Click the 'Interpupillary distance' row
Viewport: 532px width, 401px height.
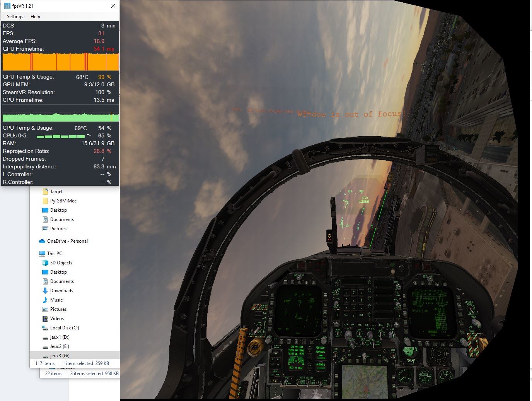(60, 166)
